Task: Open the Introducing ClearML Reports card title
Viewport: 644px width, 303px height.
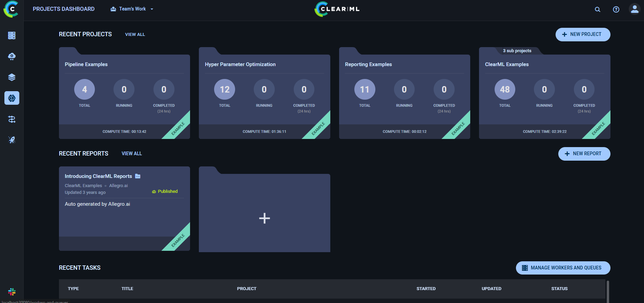Action: (x=98, y=176)
